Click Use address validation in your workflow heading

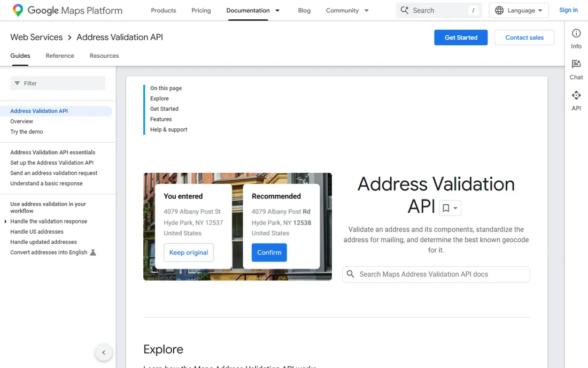48,208
